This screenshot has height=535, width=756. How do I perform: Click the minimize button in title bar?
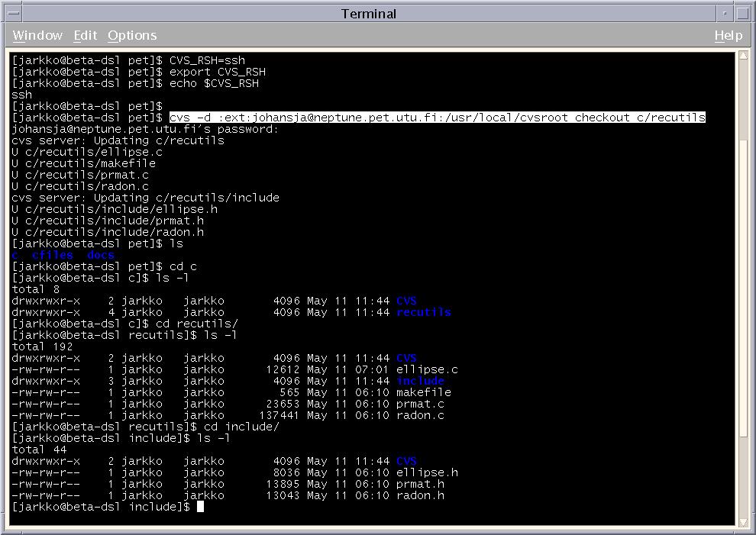(725, 13)
